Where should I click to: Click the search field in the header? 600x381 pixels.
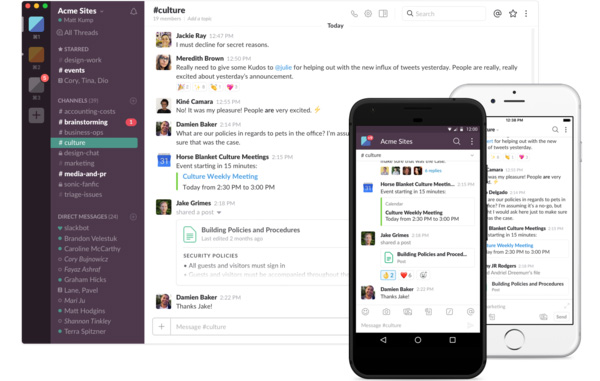(443, 14)
